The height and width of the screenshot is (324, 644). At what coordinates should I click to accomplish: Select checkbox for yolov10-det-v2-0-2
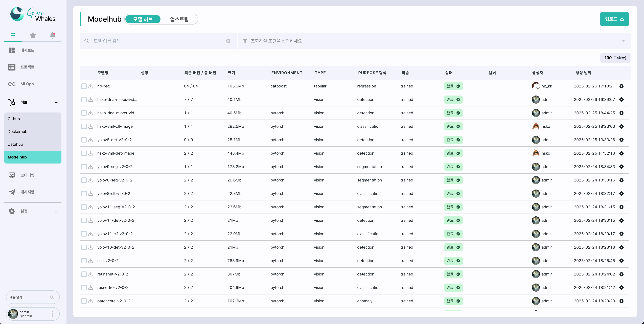[x=84, y=247]
